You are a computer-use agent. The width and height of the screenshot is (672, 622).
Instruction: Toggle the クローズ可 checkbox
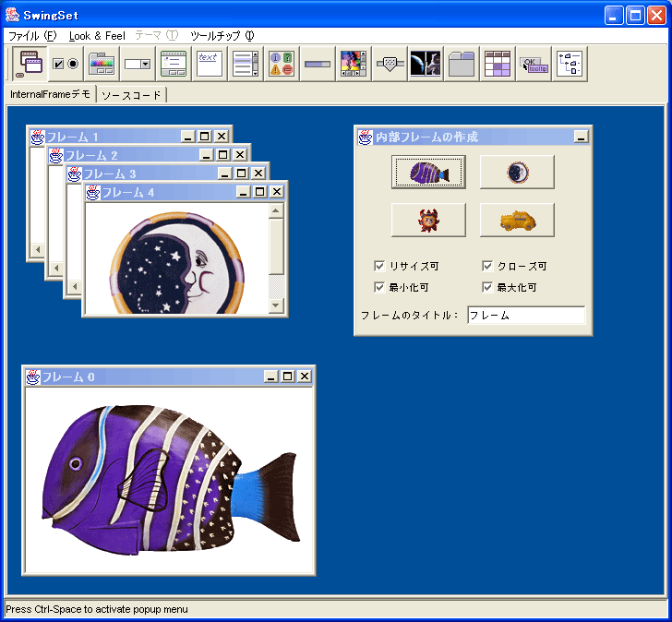pos(487,266)
